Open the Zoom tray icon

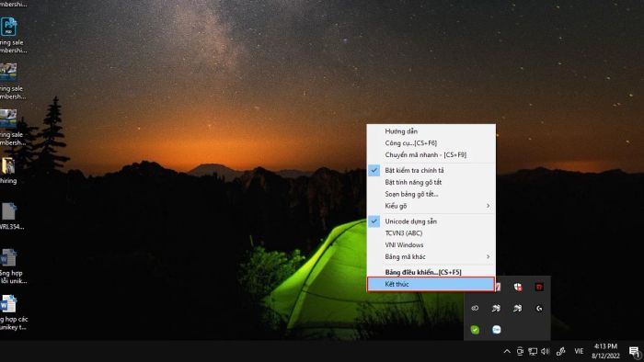pyautogui.click(x=496, y=330)
